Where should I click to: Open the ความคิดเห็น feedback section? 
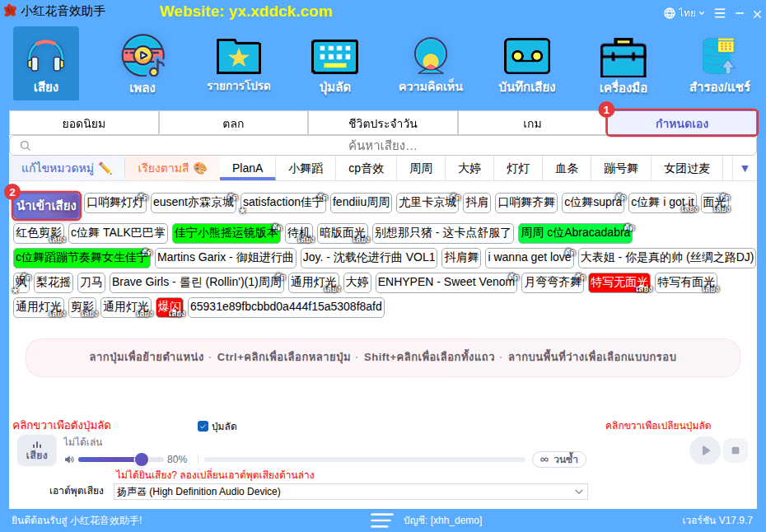431,63
